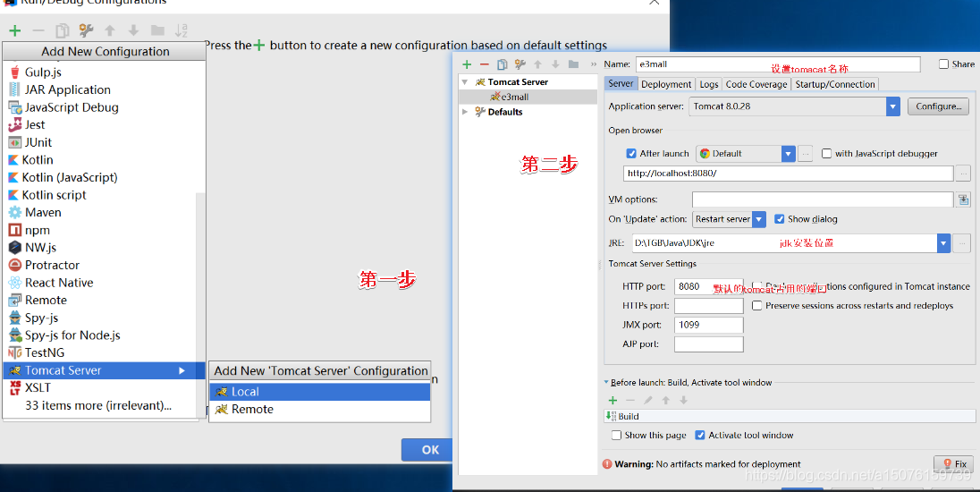Click move up arrow in right toolbar
The height and width of the screenshot is (492, 980).
point(537,64)
